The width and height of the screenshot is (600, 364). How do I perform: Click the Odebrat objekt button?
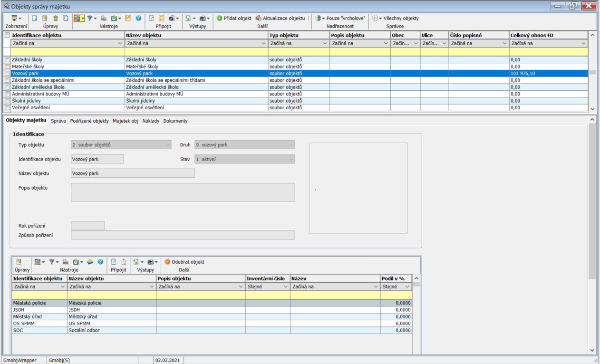(184, 262)
